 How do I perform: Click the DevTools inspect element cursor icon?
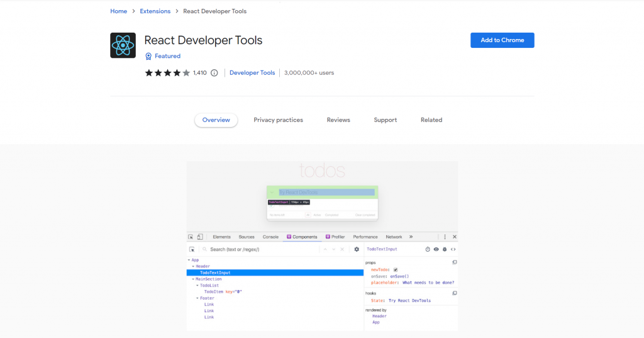pos(191,237)
